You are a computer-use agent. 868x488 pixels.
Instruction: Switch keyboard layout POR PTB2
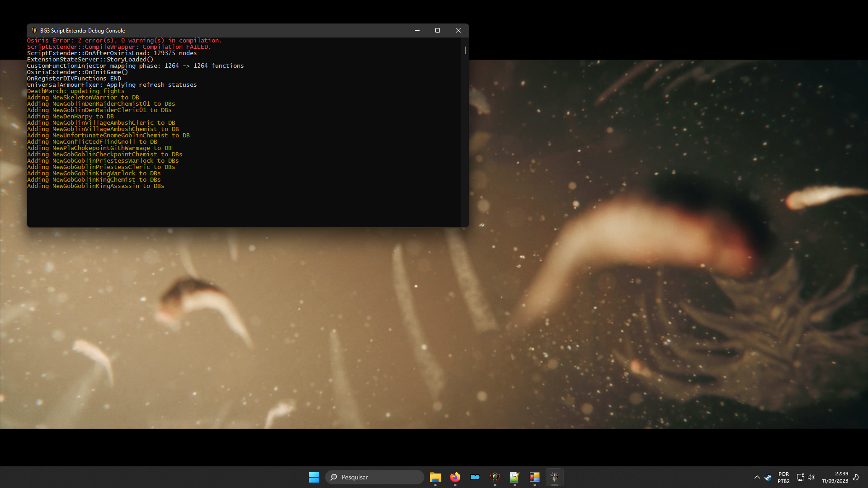click(783, 477)
